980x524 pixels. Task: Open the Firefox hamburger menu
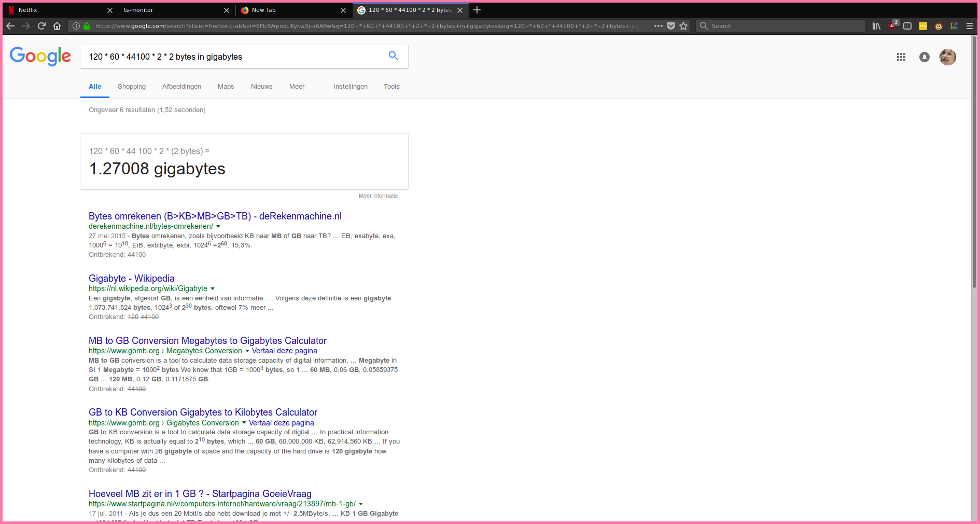tap(969, 26)
